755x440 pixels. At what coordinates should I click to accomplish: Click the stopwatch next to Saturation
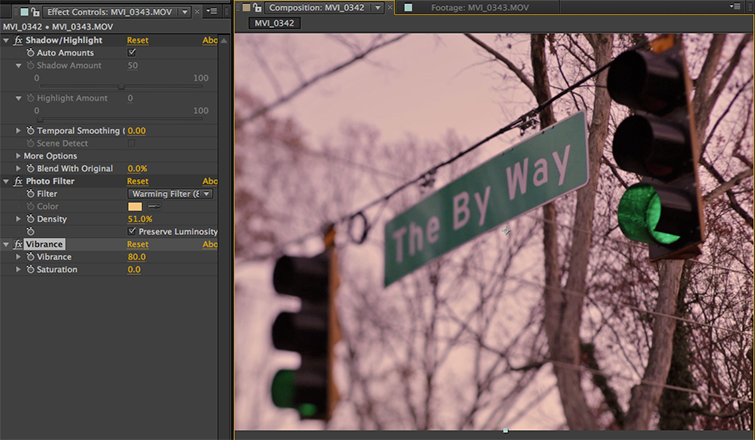(30, 270)
